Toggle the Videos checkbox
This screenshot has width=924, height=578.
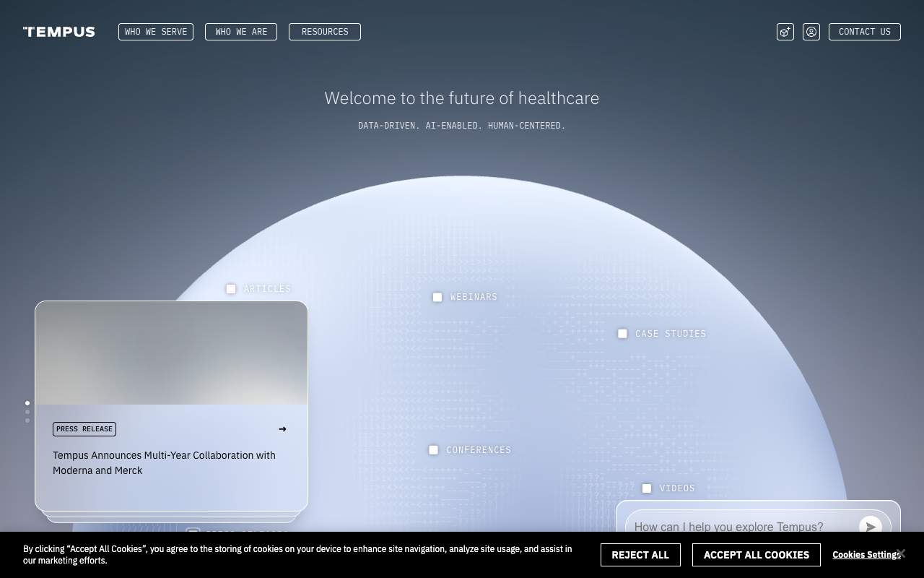pos(647,488)
